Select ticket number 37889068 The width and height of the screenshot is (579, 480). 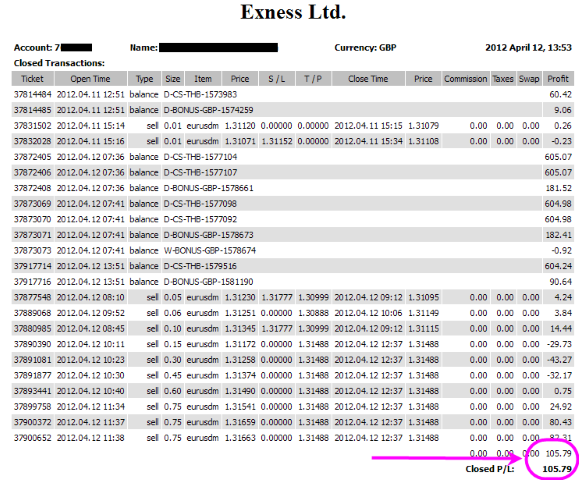[32, 313]
